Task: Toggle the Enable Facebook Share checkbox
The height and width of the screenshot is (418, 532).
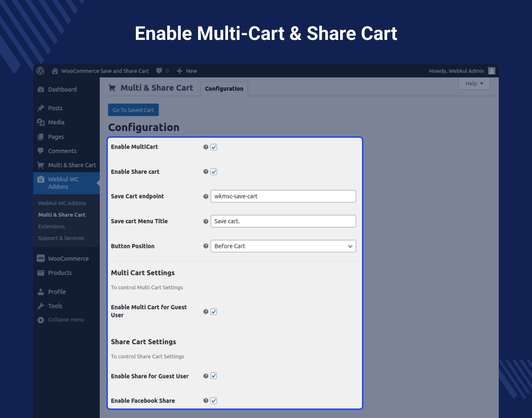Action: click(214, 401)
